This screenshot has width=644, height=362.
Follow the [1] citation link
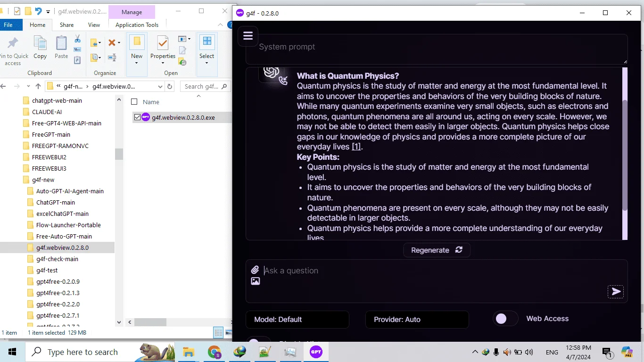point(356,147)
